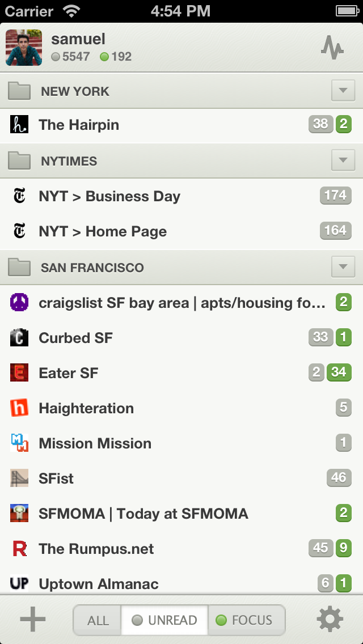Tap samuel's profile avatar

tap(24, 48)
